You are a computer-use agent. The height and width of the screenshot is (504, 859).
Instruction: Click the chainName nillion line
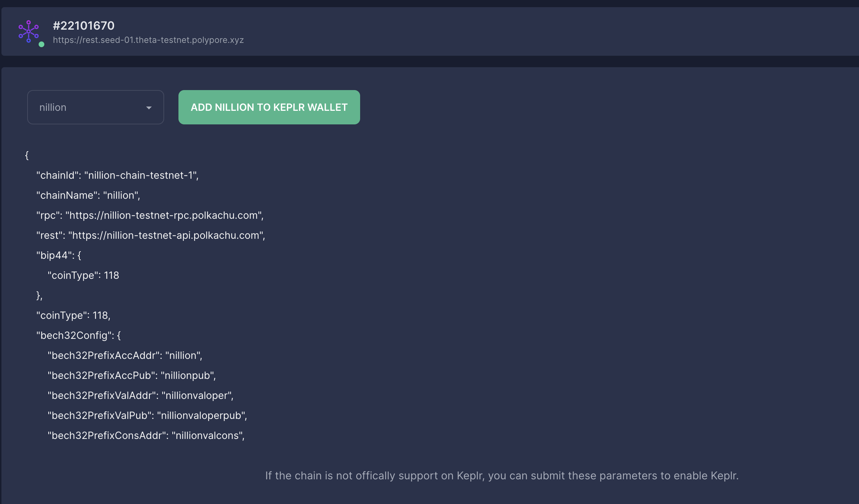88,195
